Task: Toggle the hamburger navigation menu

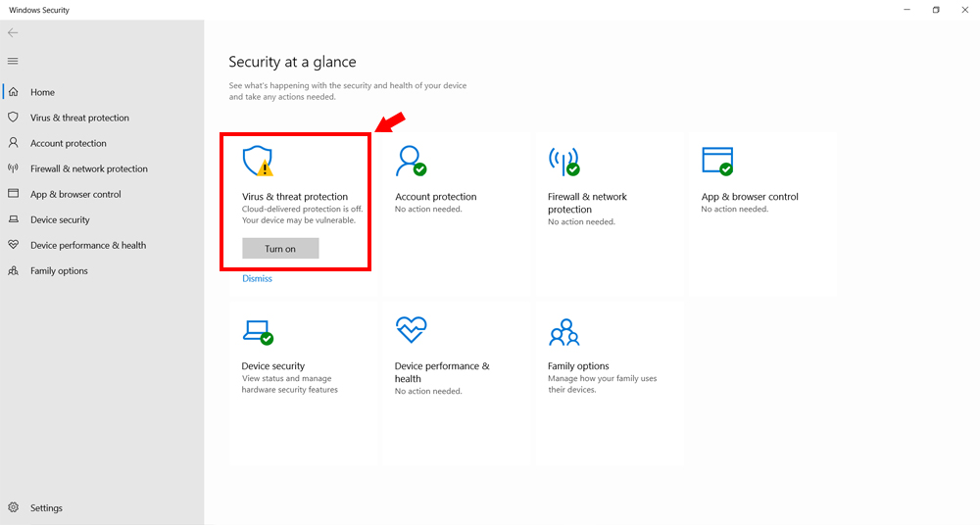Action: pos(13,61)
